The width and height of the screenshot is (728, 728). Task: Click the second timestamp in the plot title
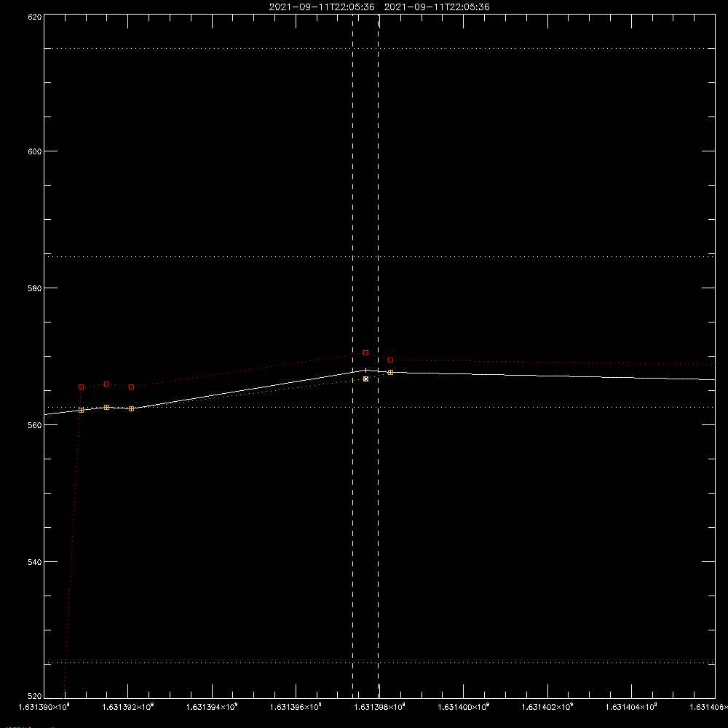coord(437,7)
